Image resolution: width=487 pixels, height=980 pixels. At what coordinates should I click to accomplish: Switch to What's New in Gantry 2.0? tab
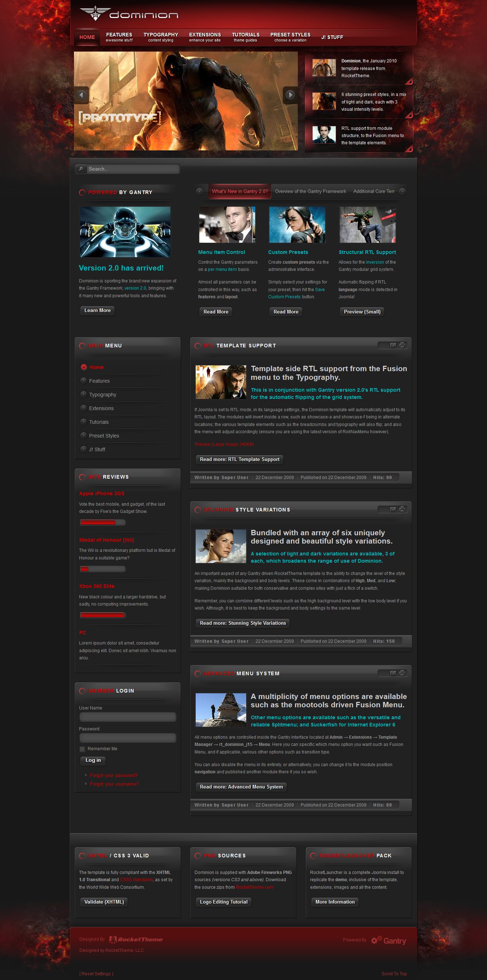coord(240,192)
